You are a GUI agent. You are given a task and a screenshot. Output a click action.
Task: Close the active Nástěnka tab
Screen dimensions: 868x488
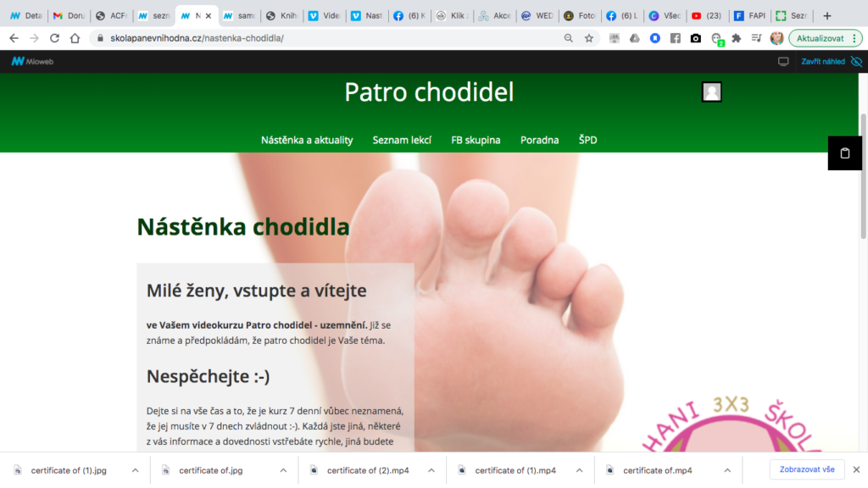click(209, 16)
